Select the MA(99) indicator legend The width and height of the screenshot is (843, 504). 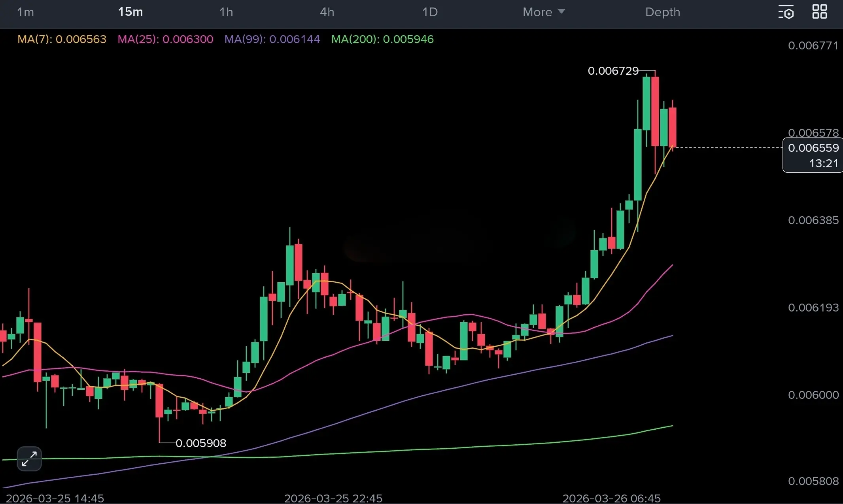click(272, 39)
